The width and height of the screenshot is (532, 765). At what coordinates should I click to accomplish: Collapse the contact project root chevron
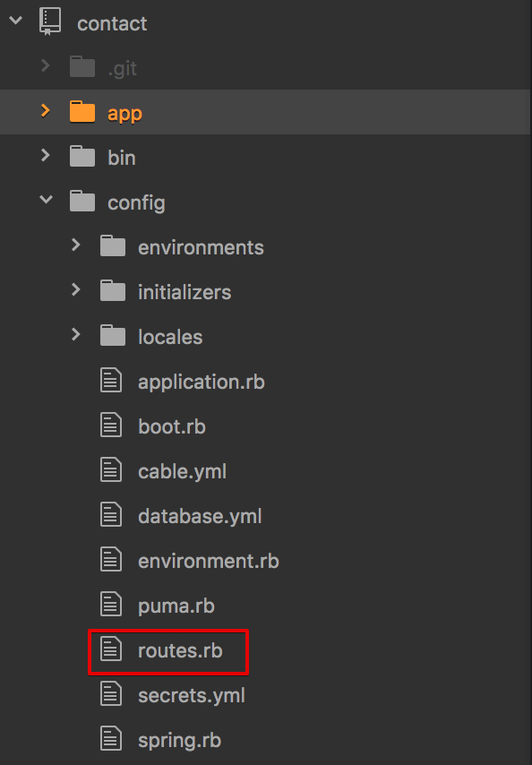coord(15,21)
